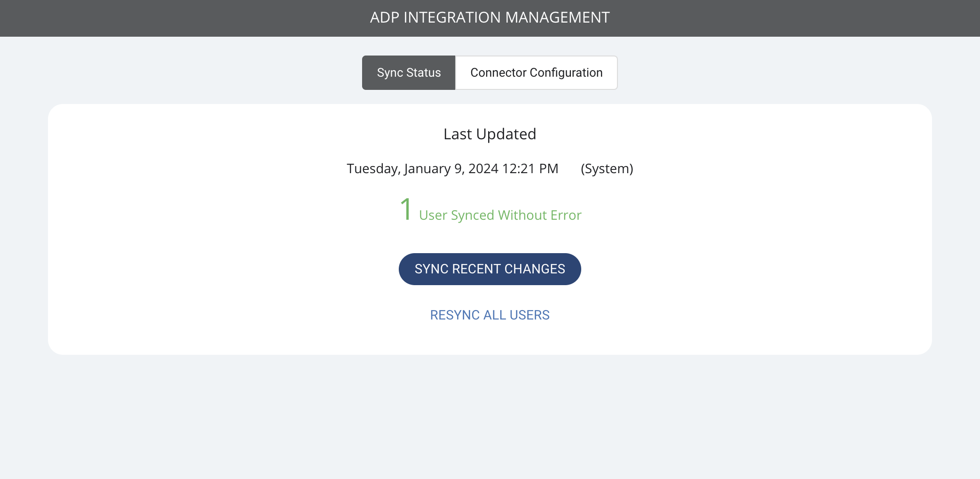Select the 'User Synced Without Error' text
This screenshot has width=980, height=479.
click(x=500, y=215)
